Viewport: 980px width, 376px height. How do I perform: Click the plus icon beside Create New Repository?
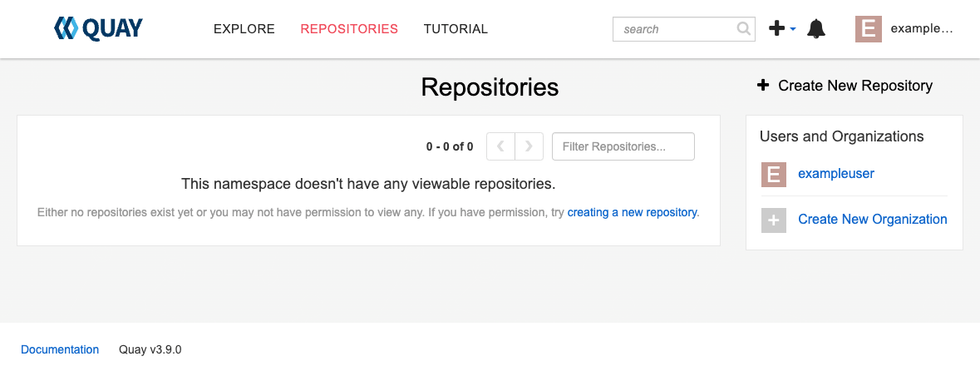(763, 86)
